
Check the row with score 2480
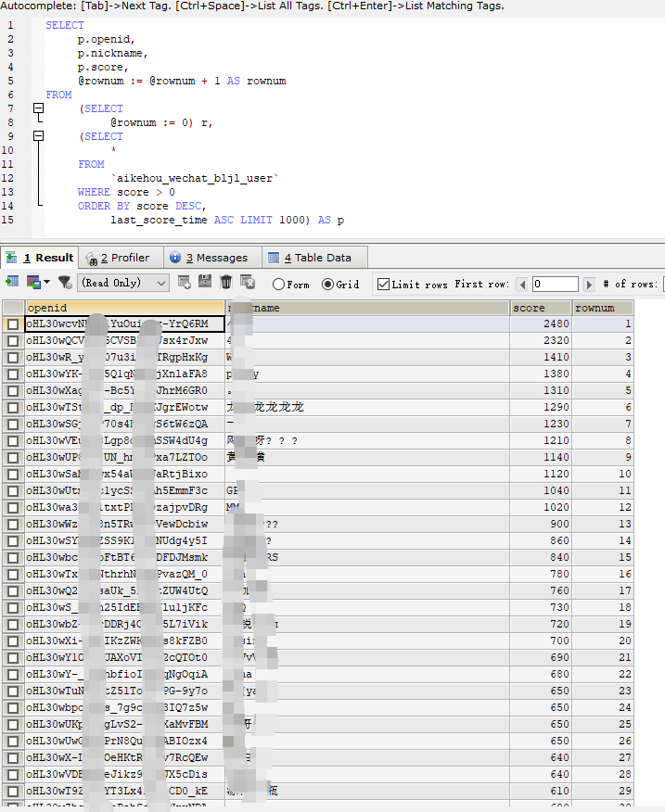pyautogui.click(x=13, y=324)
